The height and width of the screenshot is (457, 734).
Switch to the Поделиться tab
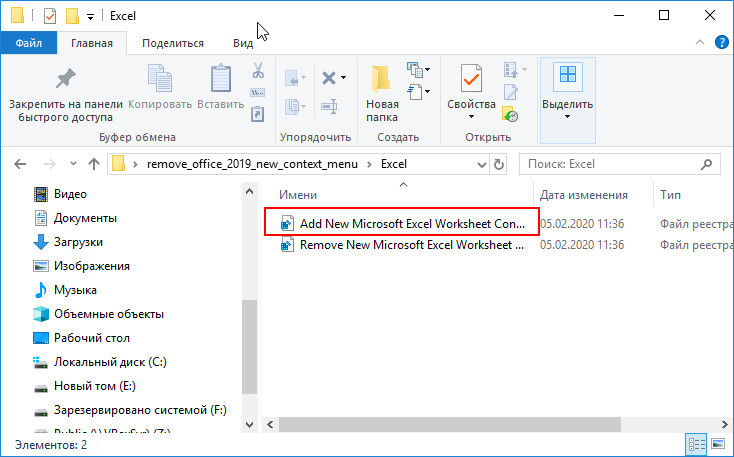tap(173, 43)
